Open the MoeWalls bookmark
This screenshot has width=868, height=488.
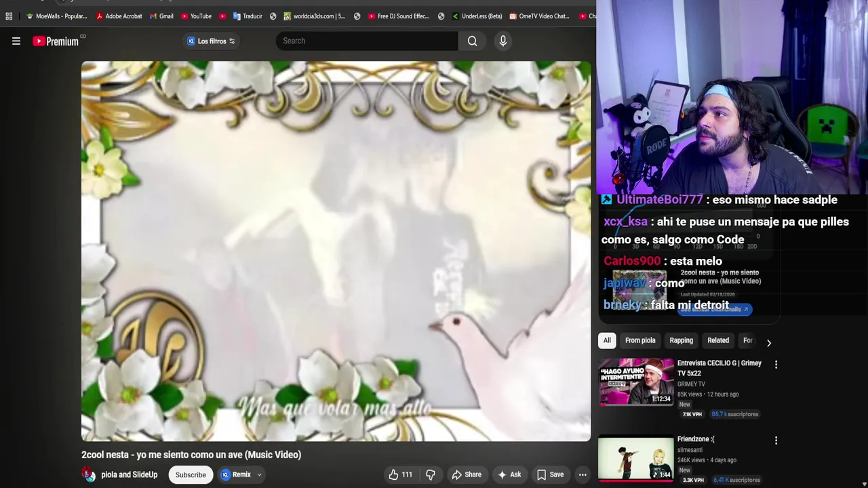[x=57, y=16]
